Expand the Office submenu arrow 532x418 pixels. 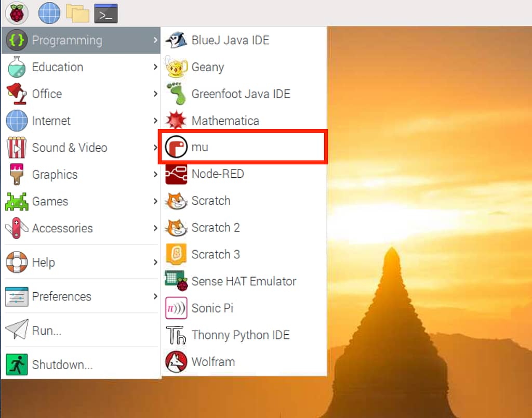(155, 94)
